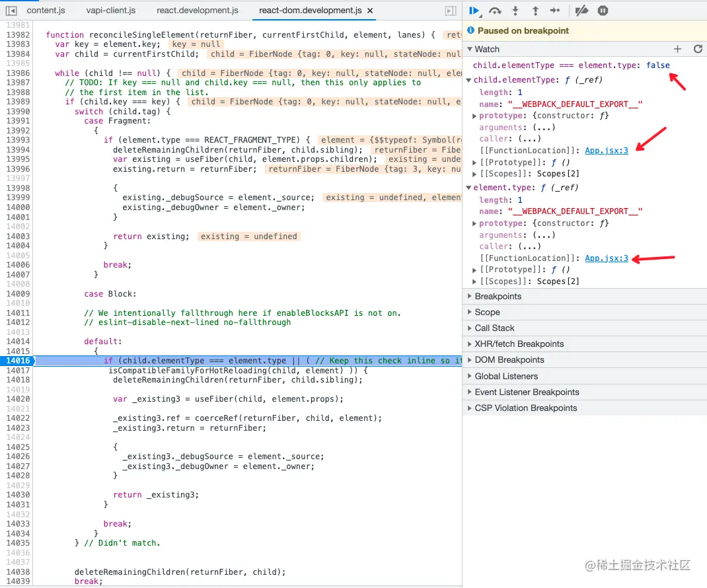
Task: Step over the next function call
Action: [495, 11]
